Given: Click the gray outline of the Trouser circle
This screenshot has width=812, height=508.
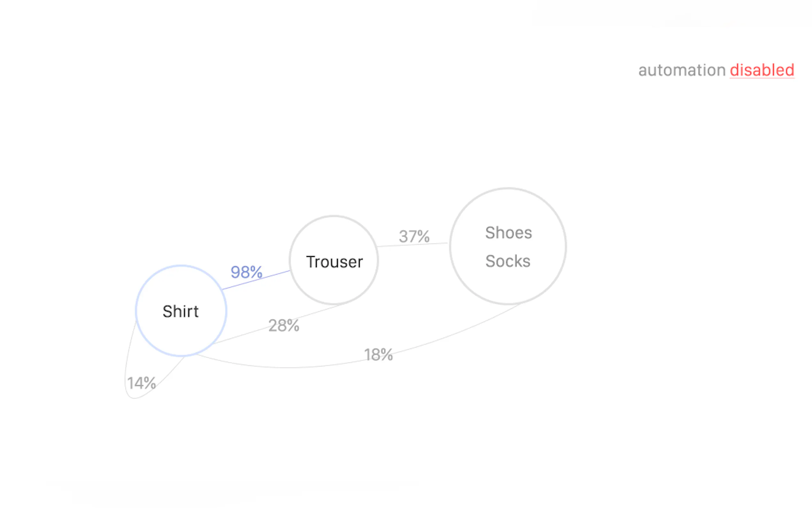Looking at the screenshot, I should [334, 216].
